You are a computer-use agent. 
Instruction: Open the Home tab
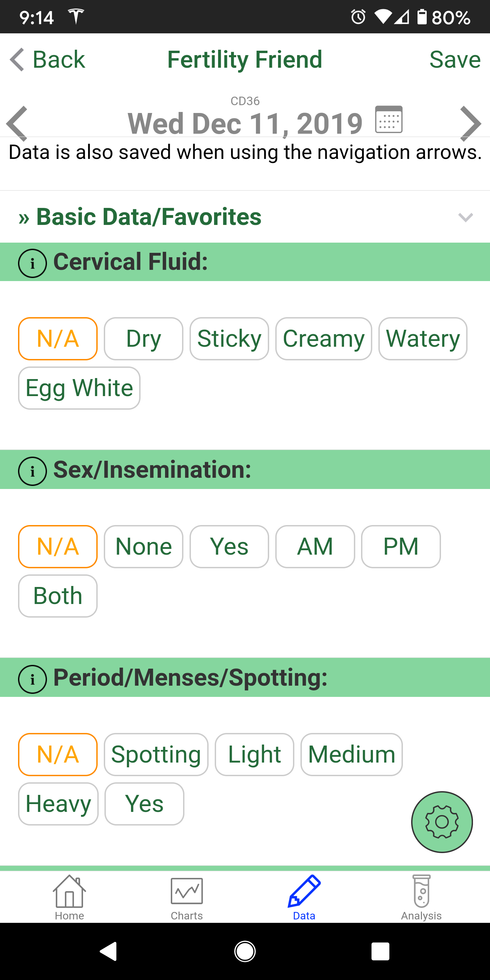[x=69, y=897]
